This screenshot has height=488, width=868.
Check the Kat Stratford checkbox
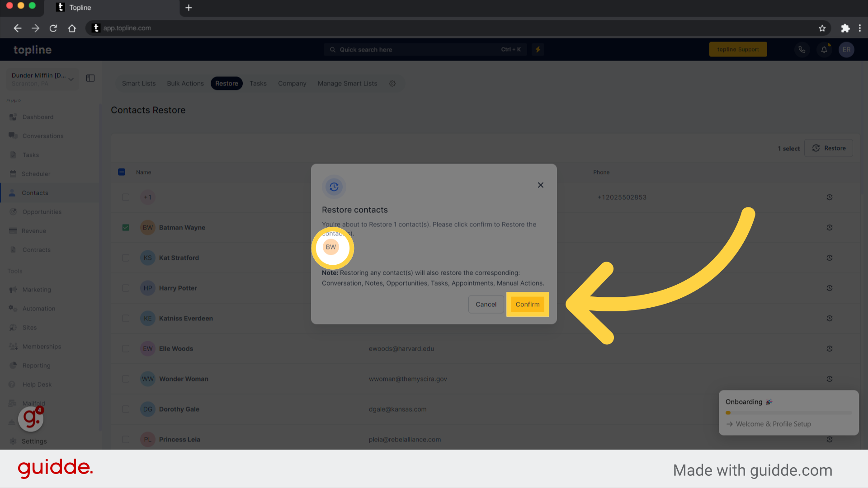coord(126,258)
